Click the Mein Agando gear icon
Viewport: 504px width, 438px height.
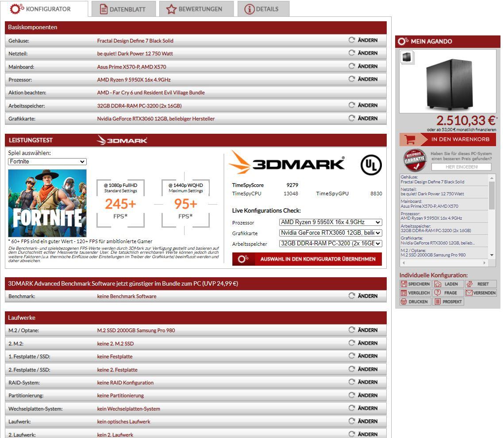(x=403, y=41)
